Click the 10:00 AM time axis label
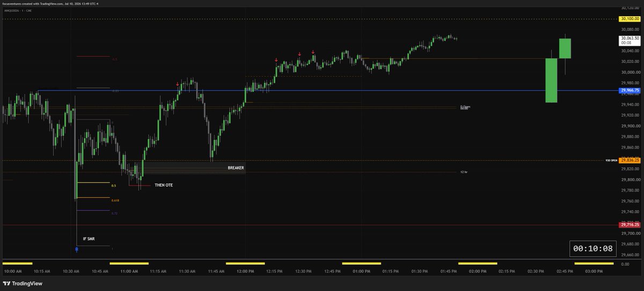This screenshot has width=644, height=291. pos(13,271)
